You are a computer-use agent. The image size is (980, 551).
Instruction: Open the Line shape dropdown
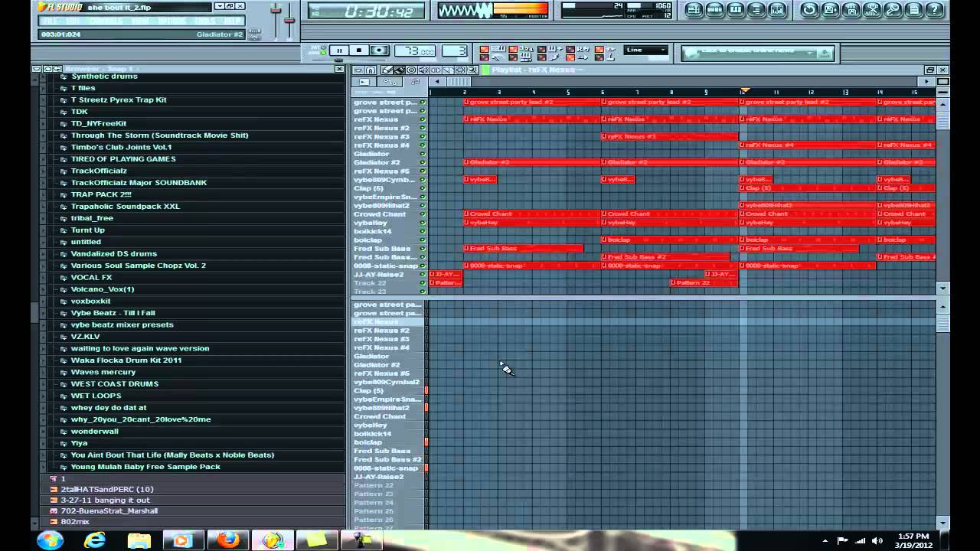643,50
